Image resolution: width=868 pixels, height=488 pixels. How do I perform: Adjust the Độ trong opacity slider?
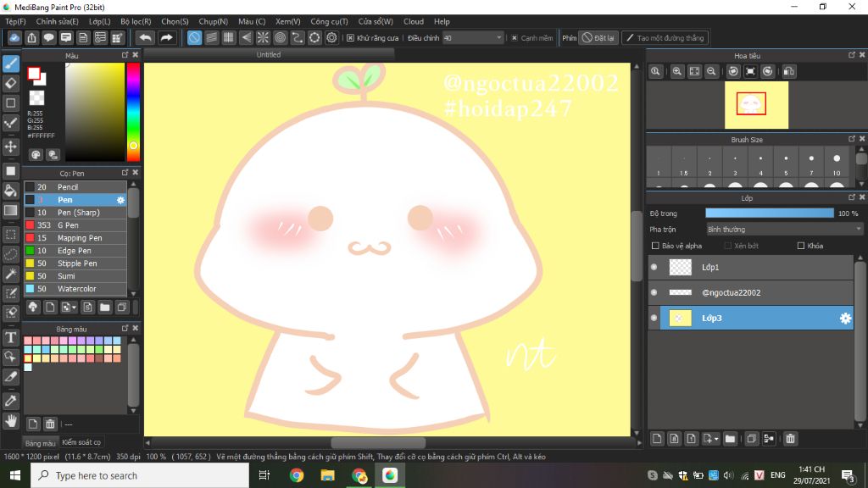[x=770, y=213]
